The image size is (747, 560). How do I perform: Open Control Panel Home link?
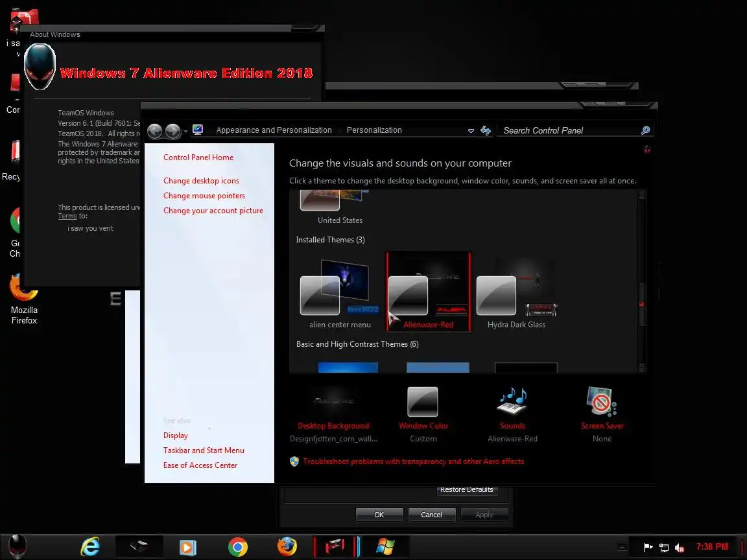[198, 157]
